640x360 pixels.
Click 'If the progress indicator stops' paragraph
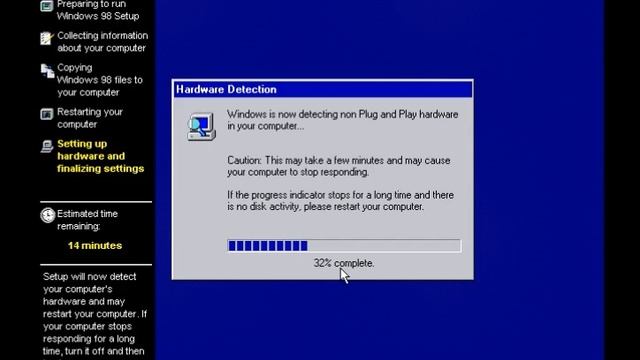pos(340,201)
